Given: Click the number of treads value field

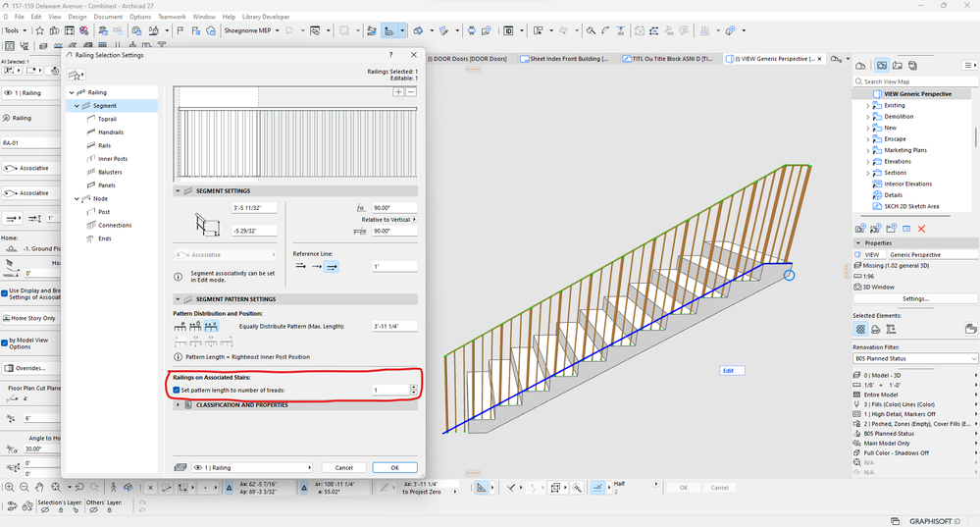Looking at the screenshot, I should [x=390, y=390].
